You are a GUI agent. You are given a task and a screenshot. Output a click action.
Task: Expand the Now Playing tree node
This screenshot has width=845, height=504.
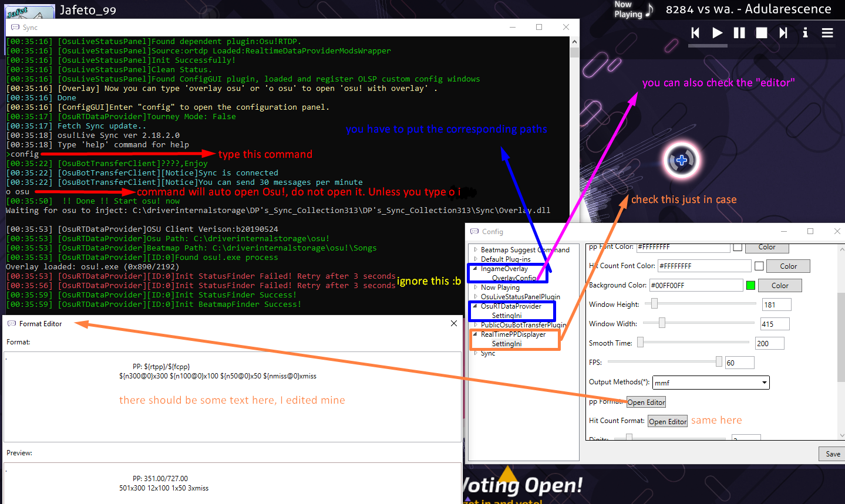(x=476, y=287)
